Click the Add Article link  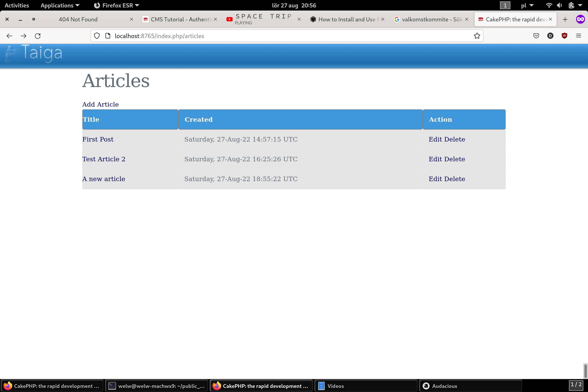tap(100, 104)
